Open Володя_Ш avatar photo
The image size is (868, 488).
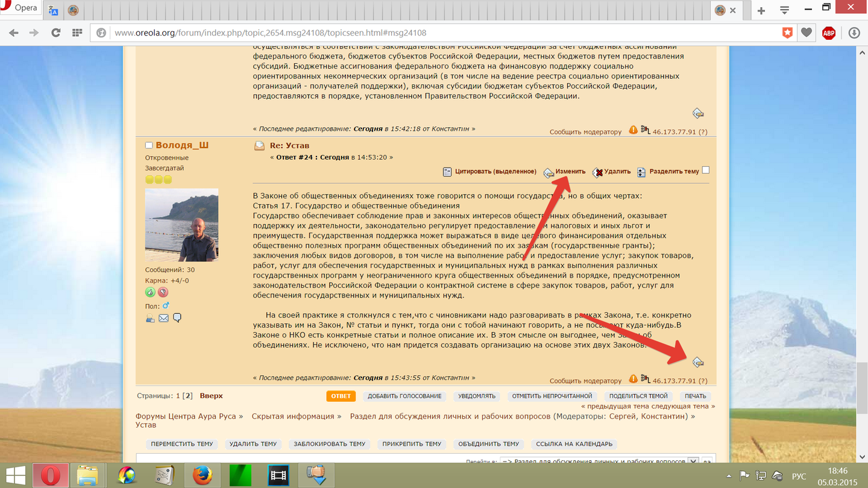tap(181, 225)
